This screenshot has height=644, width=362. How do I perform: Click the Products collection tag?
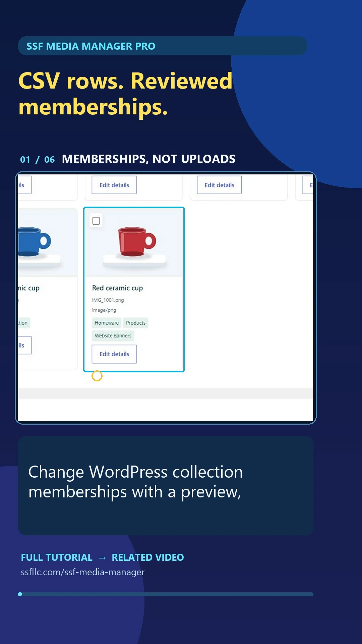pyautogui.click(x=136, y=323)
